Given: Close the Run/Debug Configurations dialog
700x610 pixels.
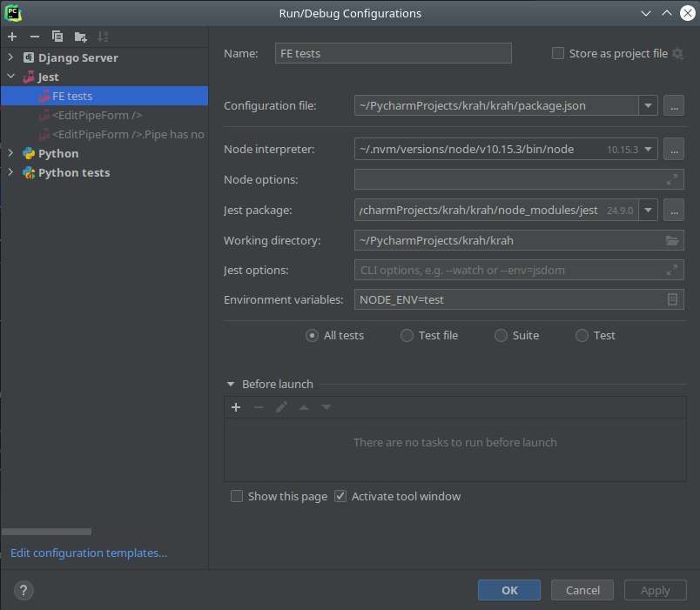Looking at the screenshot, I should click(688, 13).
